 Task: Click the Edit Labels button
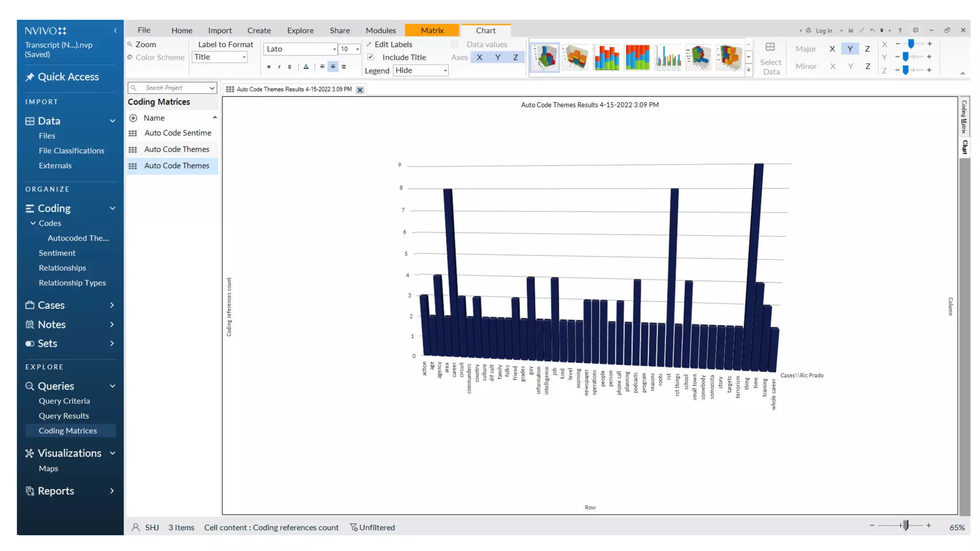(x=393, y=44)
